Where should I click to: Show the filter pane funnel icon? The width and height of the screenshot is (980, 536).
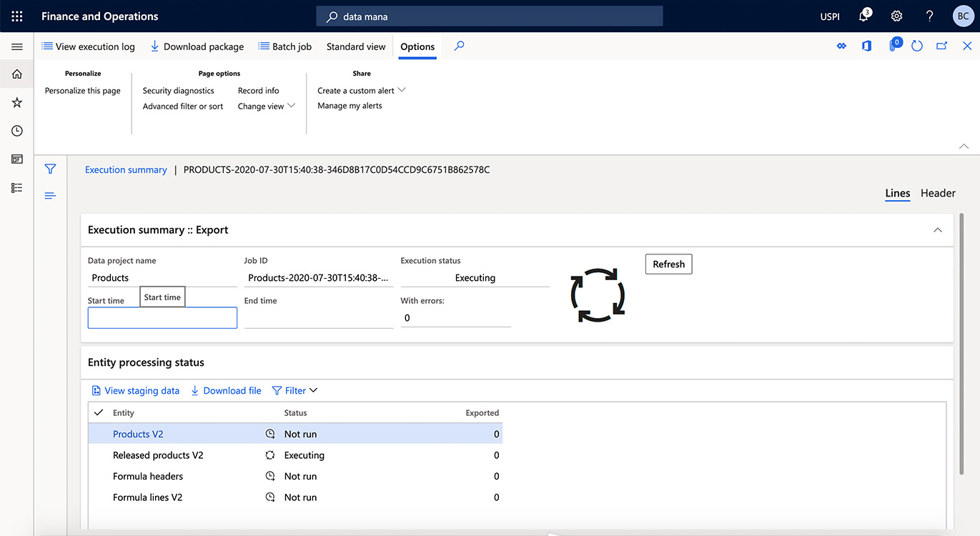point(50,169)
